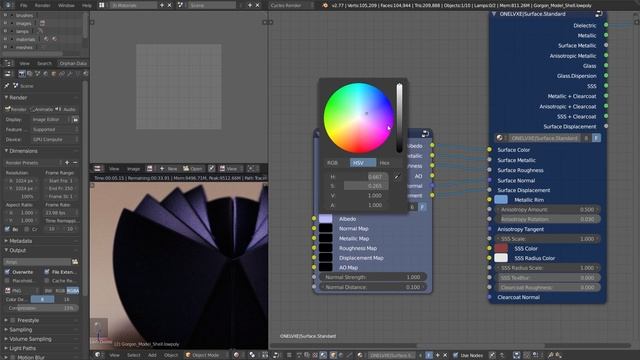Viewport: 640px width, 360px height.
Task: Enable the Cache Result checkbox
Action: click(x=47, y=281)
